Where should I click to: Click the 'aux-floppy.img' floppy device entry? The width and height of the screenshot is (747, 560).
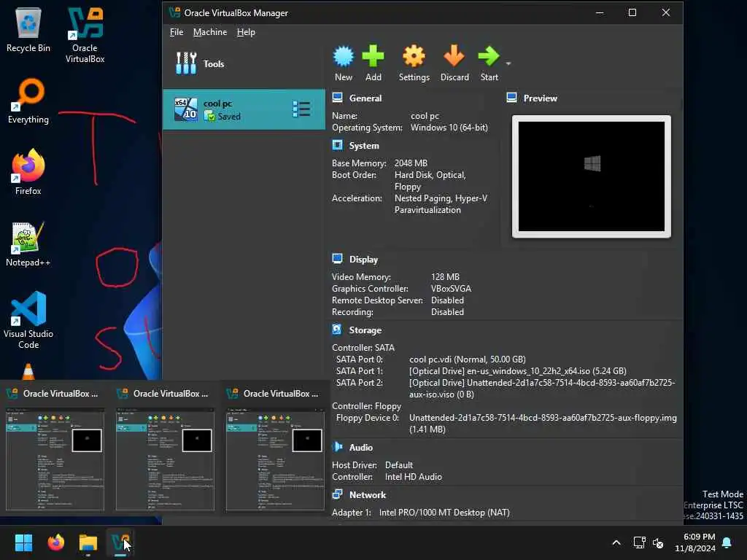(543, 424)
